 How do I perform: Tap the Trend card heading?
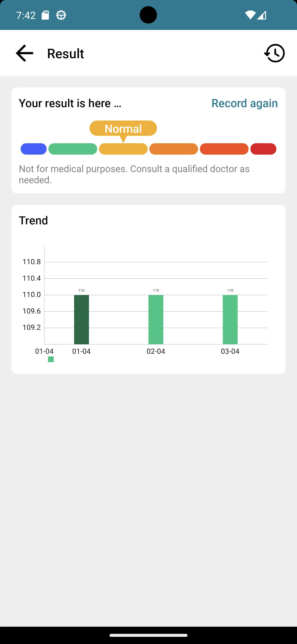[33, 220]
